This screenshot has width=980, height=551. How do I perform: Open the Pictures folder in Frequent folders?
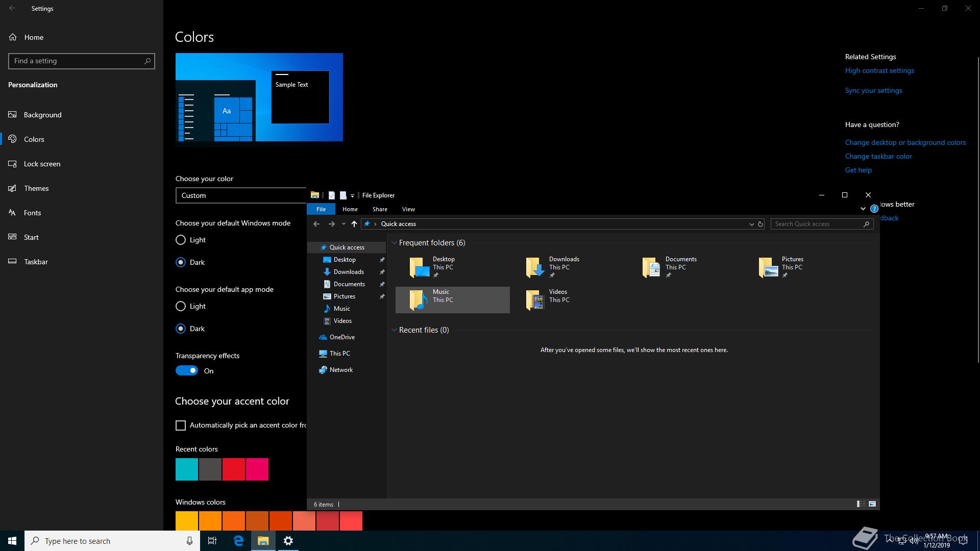(801, 267)
